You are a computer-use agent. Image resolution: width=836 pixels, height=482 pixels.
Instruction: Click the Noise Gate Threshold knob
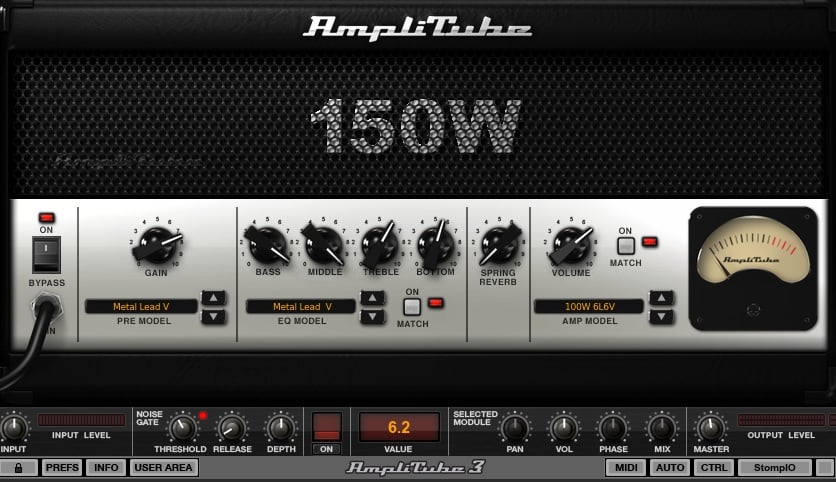click(x=182, y=428)
